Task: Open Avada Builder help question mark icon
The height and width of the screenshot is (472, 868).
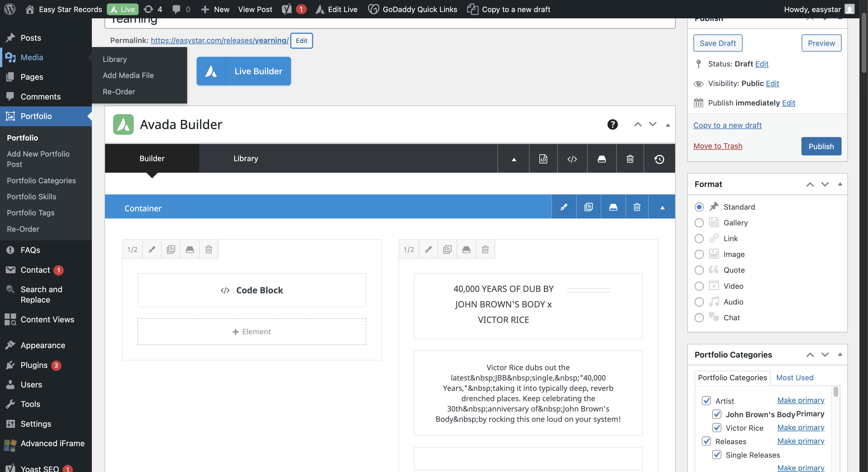Action: point(612,124)
